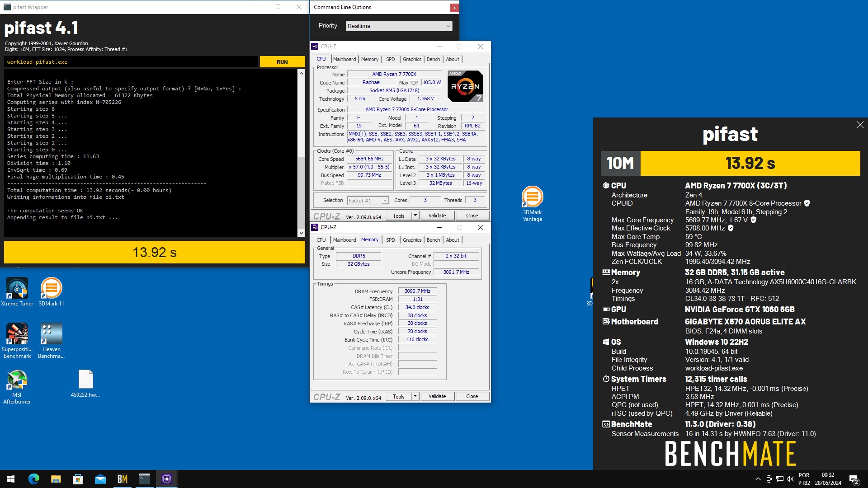
Task: Open Socket #1 selection dropdown
Action: click(x=368, y=200)
